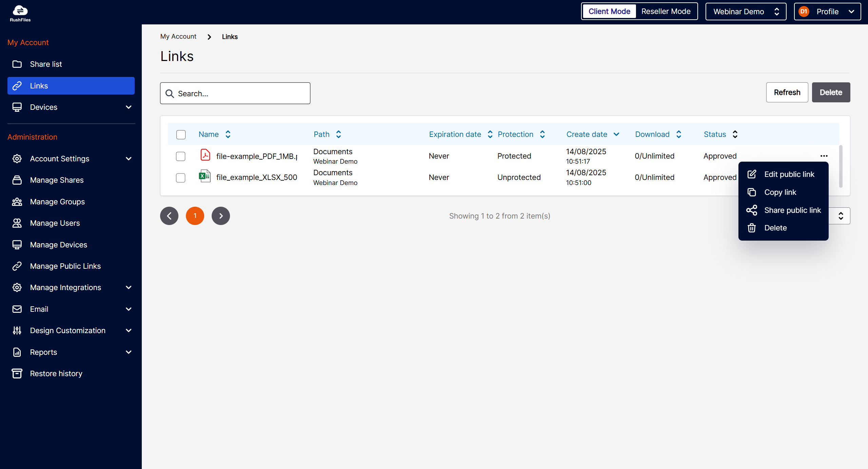The height and width of the screenshot is (469, 868).
Task: Check the file_example_XLSX_500 row checkbox
Action: point(180,178)
